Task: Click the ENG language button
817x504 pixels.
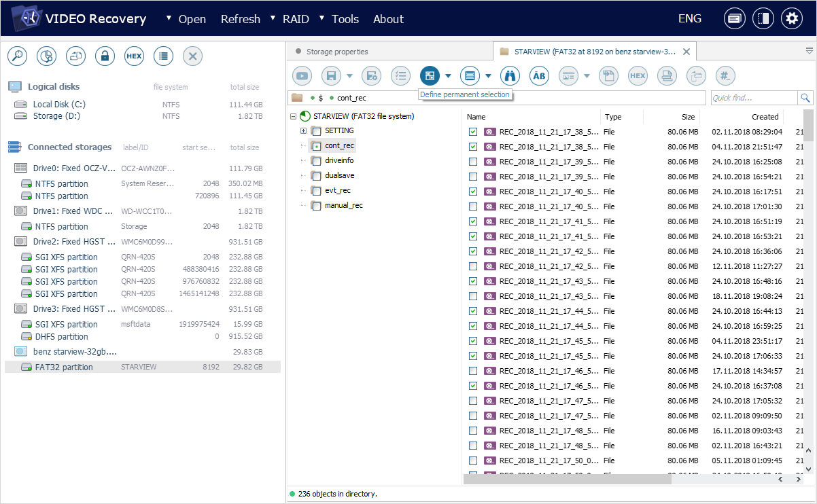Action: [x=689, y=19]
